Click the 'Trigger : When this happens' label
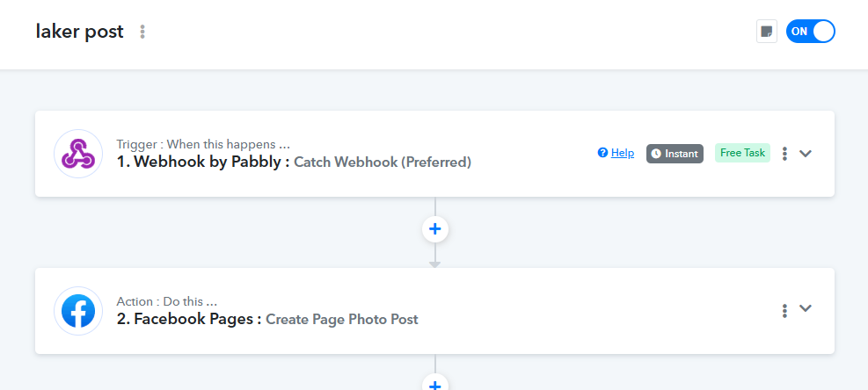The height and width of the screenshot is (390, 868). point(203,144)
